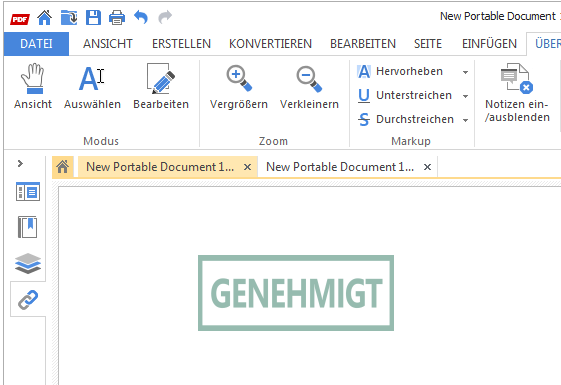This screenshot has width=561, height=385.
Task: Open the bookmarks panel icon
Action: coord(28,227)
